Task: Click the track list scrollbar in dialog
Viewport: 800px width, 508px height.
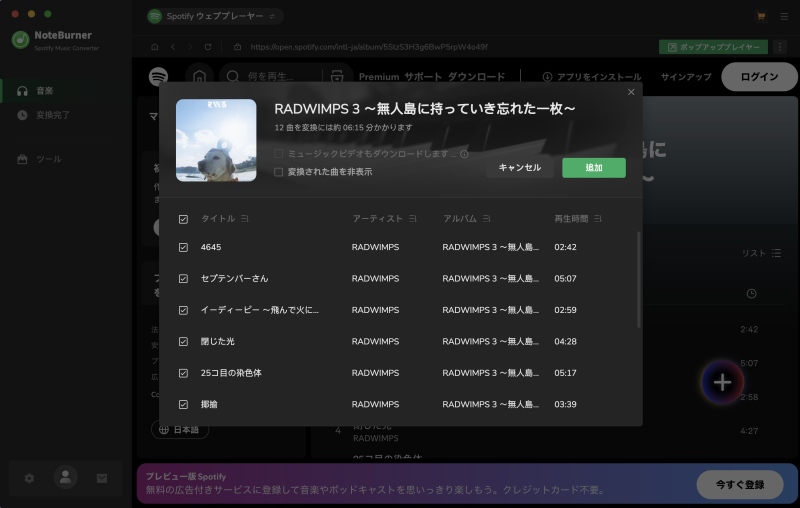Action: (638, 280)
